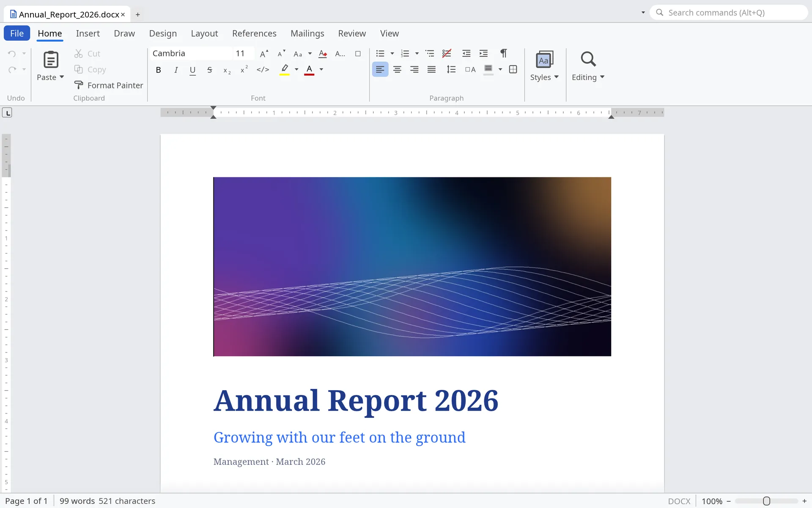Insert a bulleted list
The width and height of the screenshot is (812, 508).
(380, 54)
